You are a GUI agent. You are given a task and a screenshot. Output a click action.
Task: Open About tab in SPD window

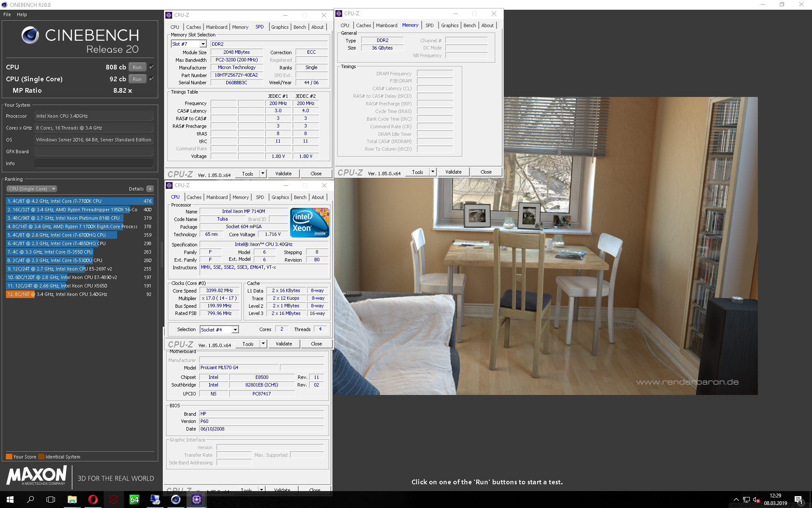click(x=318, y=27)
